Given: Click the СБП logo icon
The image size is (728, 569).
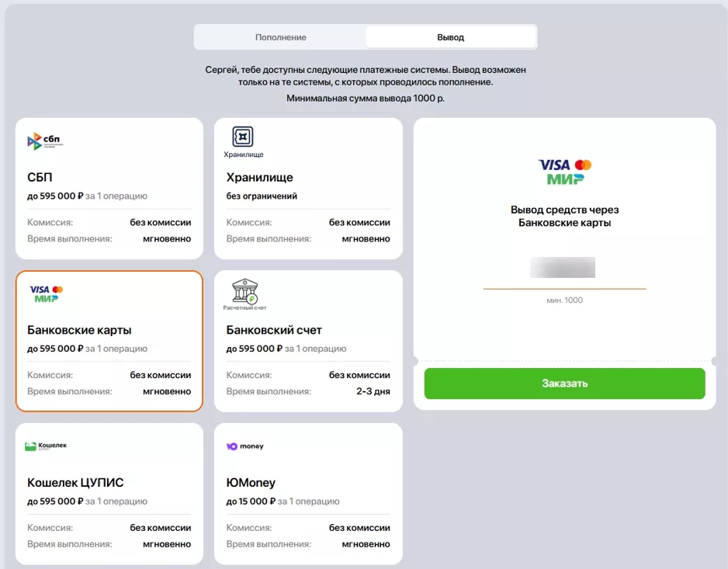Looking at the screenshot, I should (45, 141).
